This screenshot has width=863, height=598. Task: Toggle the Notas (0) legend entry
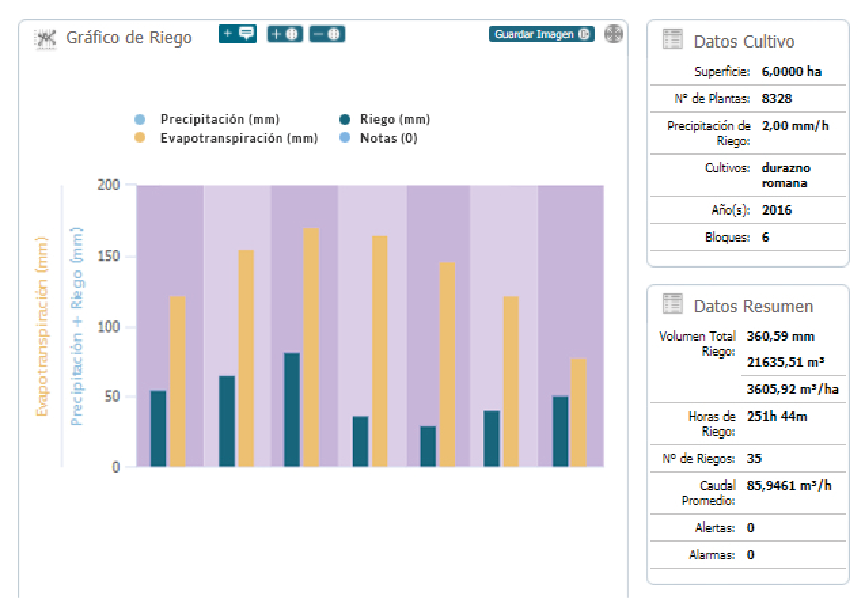pos(387,139)
